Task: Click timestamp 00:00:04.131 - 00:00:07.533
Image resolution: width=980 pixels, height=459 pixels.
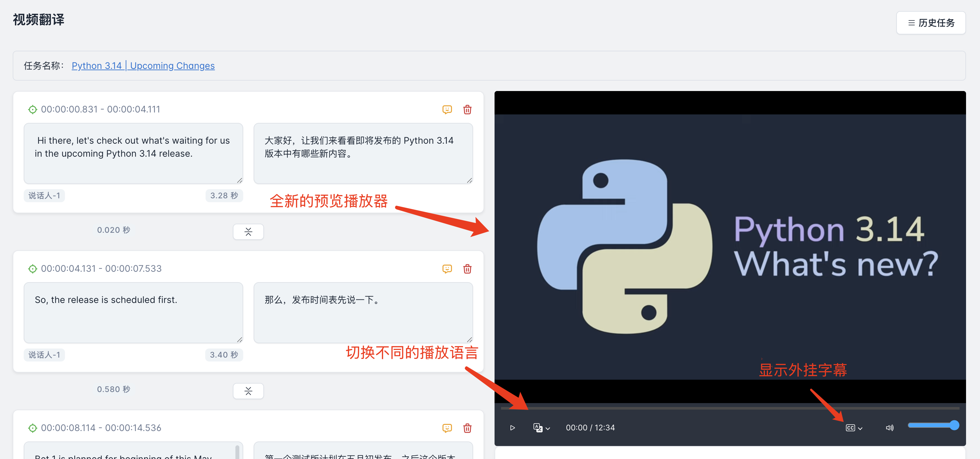Action: click(x=101, y=269)
